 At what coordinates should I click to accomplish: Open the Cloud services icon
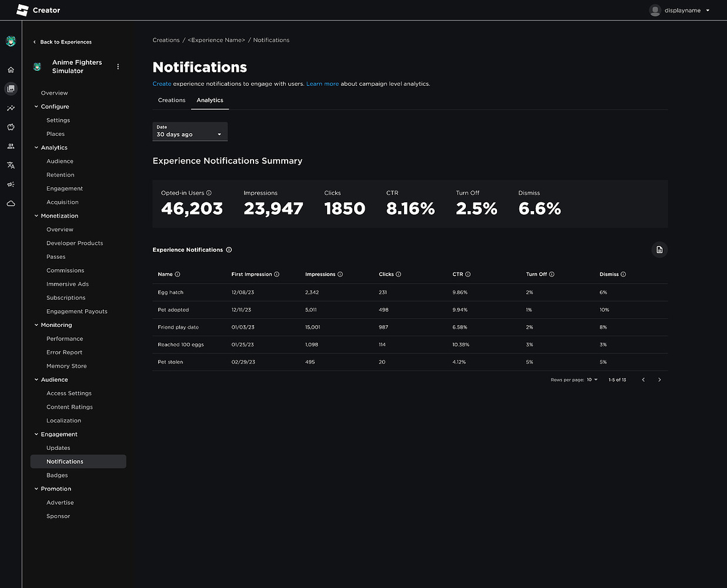(11, 203)
